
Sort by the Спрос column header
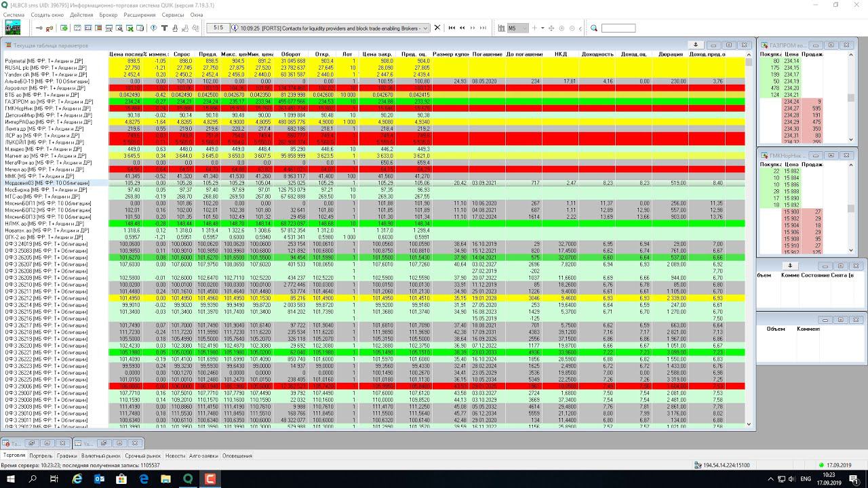click(182, 54)
